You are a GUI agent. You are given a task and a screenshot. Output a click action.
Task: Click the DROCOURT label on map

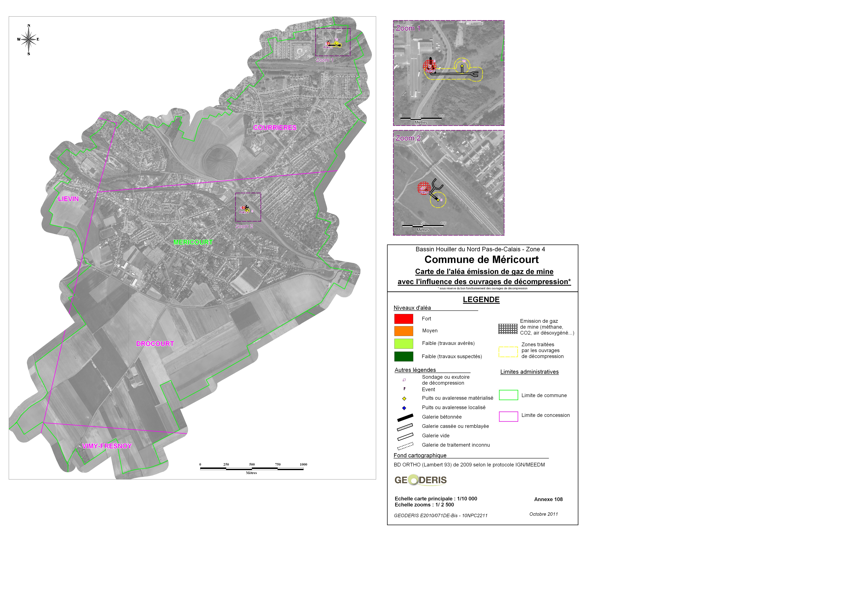[x=155, y=344]
